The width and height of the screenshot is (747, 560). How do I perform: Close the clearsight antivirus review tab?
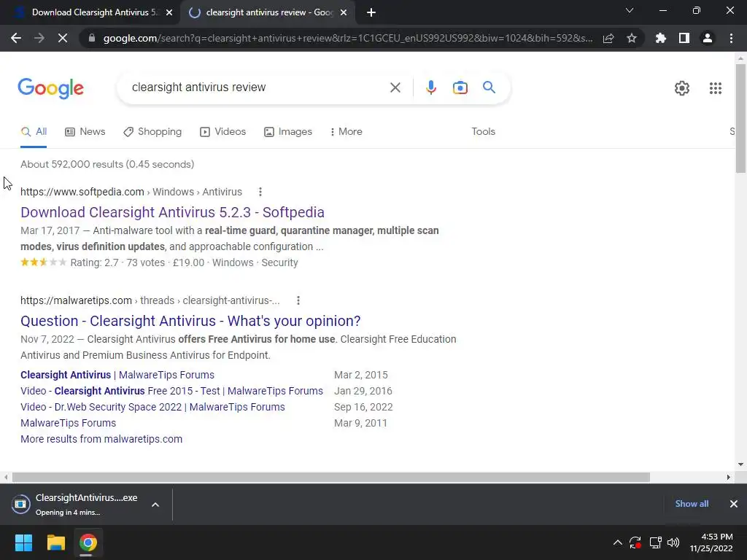point(344,12)
